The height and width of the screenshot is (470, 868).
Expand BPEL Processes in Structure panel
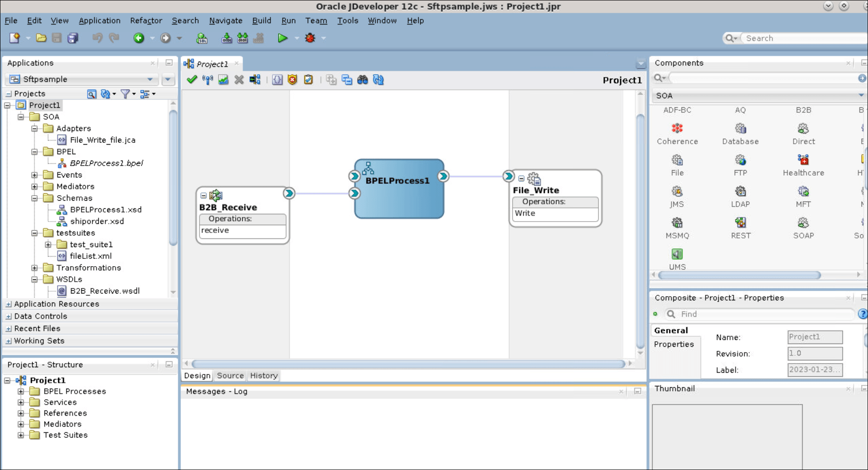pos(21,391)
